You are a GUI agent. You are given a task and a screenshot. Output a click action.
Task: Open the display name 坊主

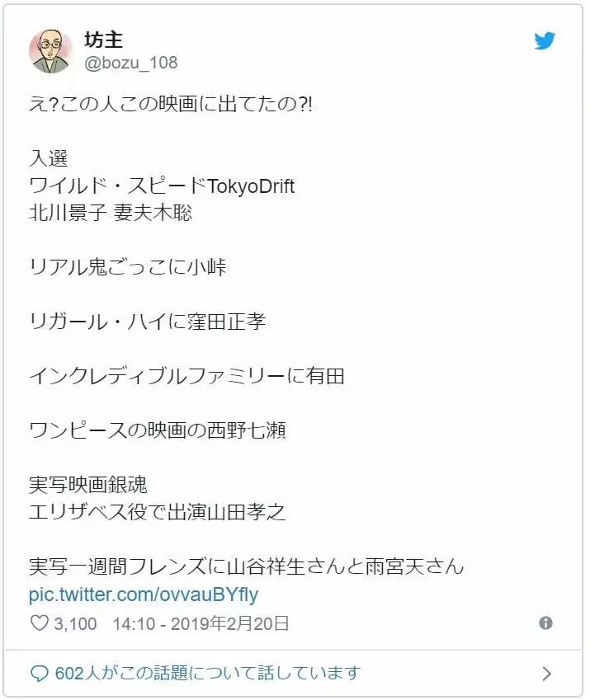click(x=103, y=40)
